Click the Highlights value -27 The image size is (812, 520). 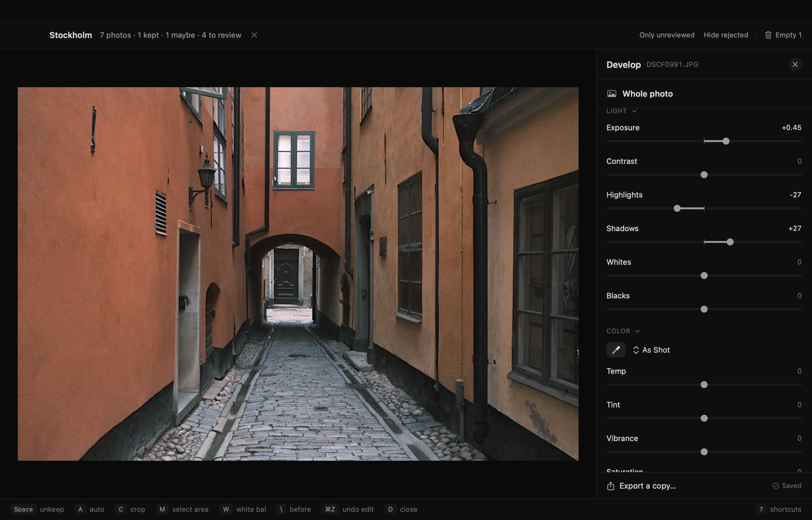coord(795,195)
